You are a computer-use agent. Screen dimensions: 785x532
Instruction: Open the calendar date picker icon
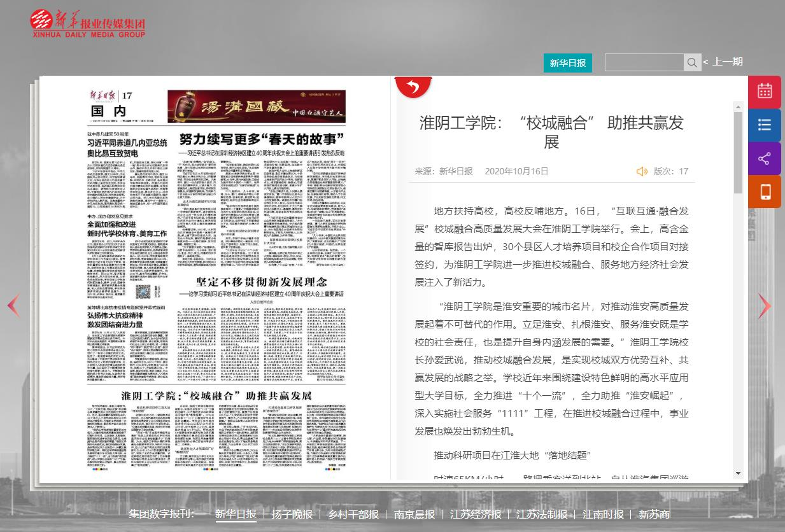click(764, 92)
